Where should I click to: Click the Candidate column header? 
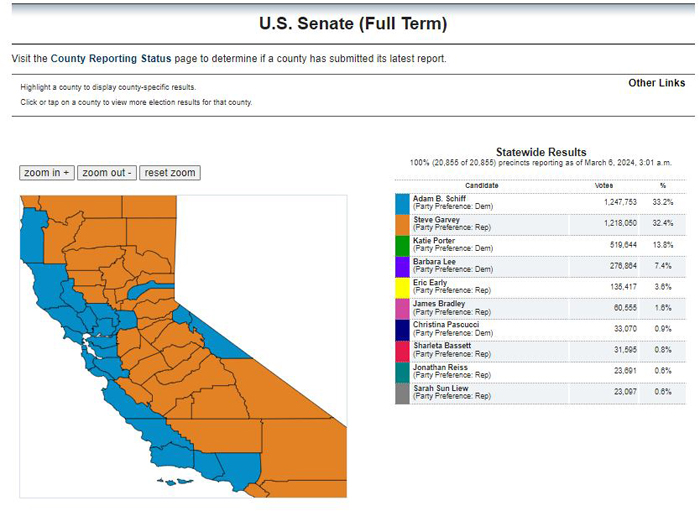(x=481, y=186)
